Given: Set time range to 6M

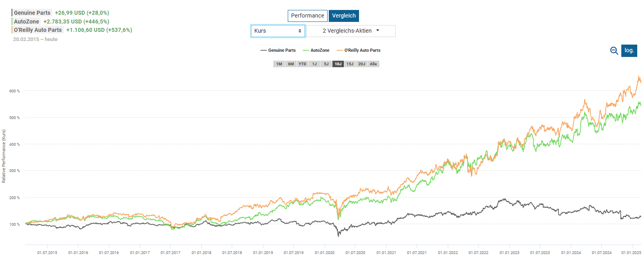Looking at the screenshot, I should coord(291,64).
